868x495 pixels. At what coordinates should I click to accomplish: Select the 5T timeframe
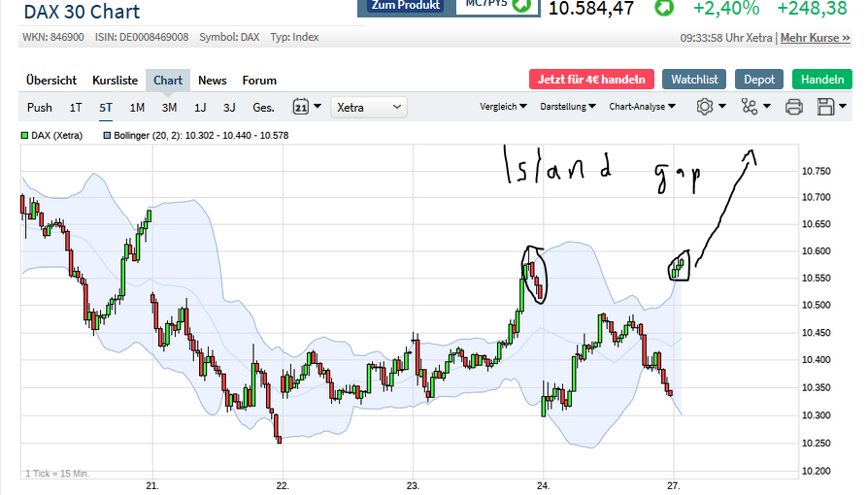click(x=106, y=108)
